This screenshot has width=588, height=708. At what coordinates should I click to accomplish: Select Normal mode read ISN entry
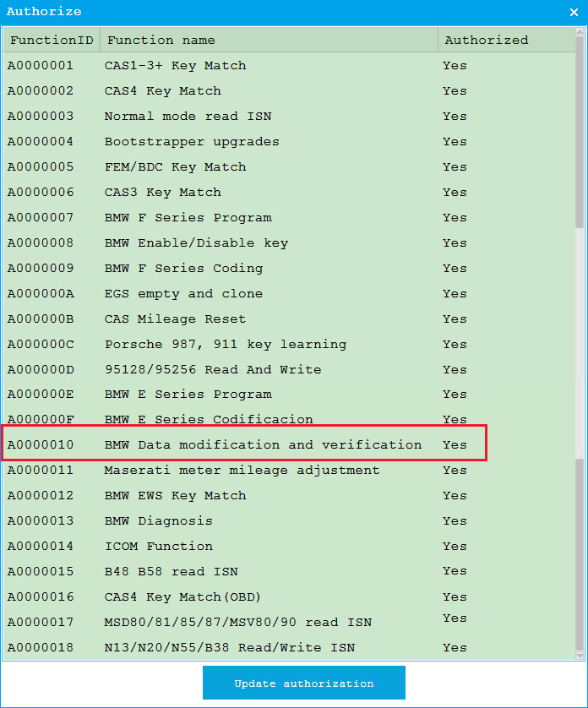tap(188, 116)
